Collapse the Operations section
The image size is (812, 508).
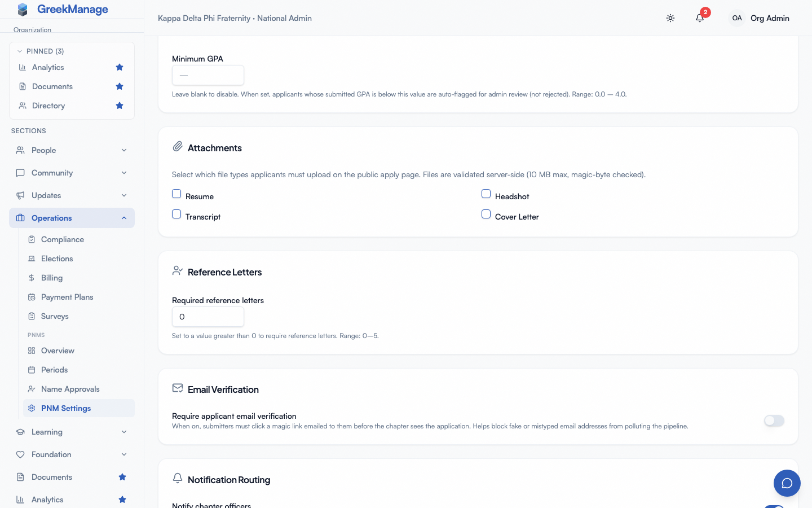point(72,218)
